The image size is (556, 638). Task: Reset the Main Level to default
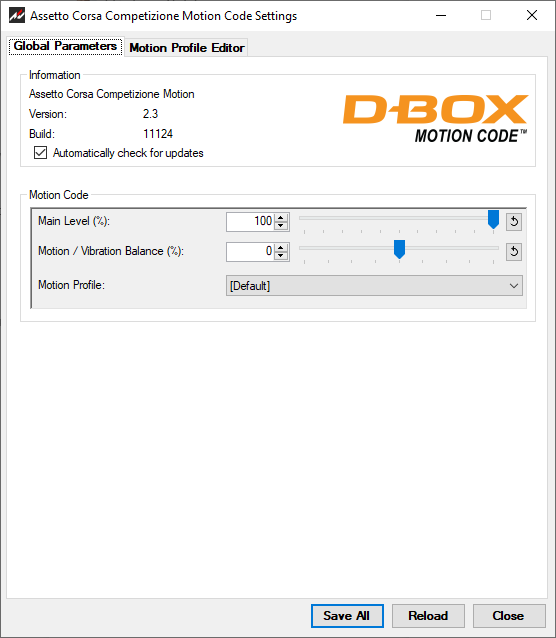point(514,222)
